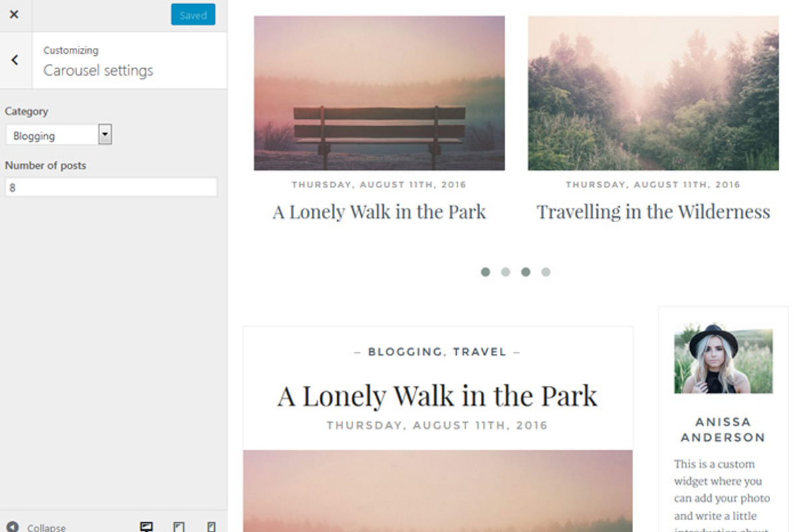
Task: Click the Customizing breadcrumb label
Action: (x=70, y=50)
